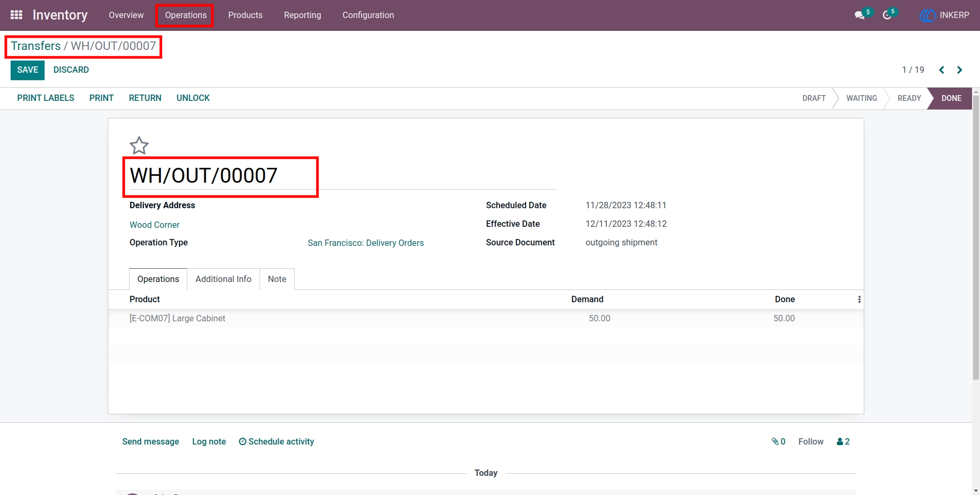Go to previous record arrow
The height and width of the screenshot is (495, 980).
[942, 70]
